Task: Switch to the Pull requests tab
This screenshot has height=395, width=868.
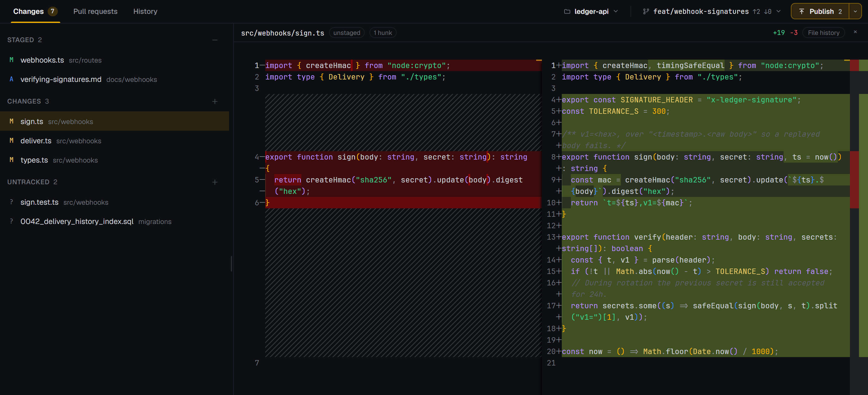Action: coord(95,11)
